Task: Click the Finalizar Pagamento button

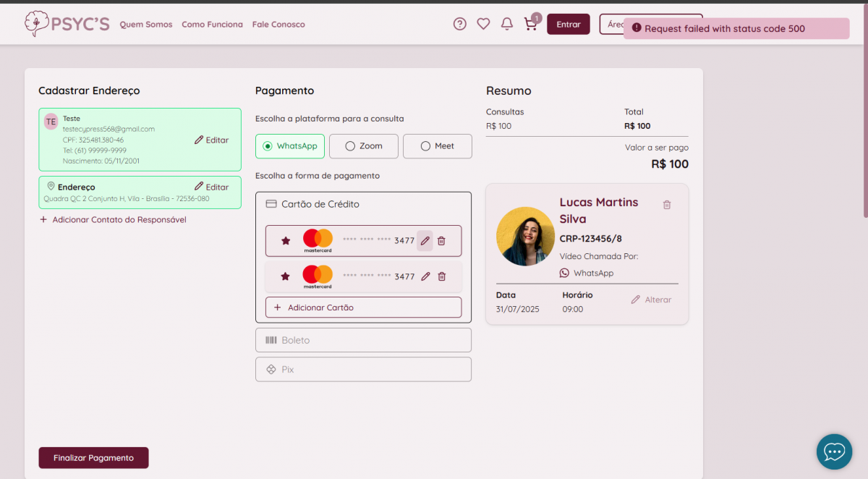Action: 93,458
